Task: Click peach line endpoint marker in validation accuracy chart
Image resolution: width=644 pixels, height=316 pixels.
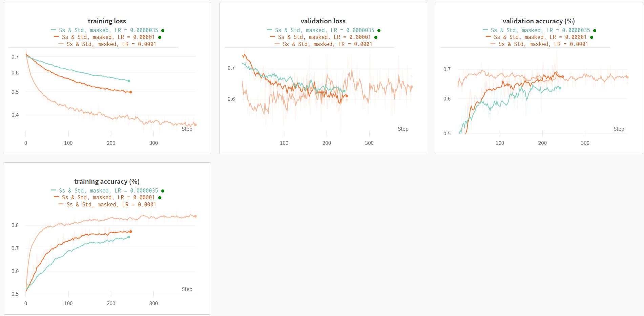Action: pyautogui.click(x=627, y=77)
